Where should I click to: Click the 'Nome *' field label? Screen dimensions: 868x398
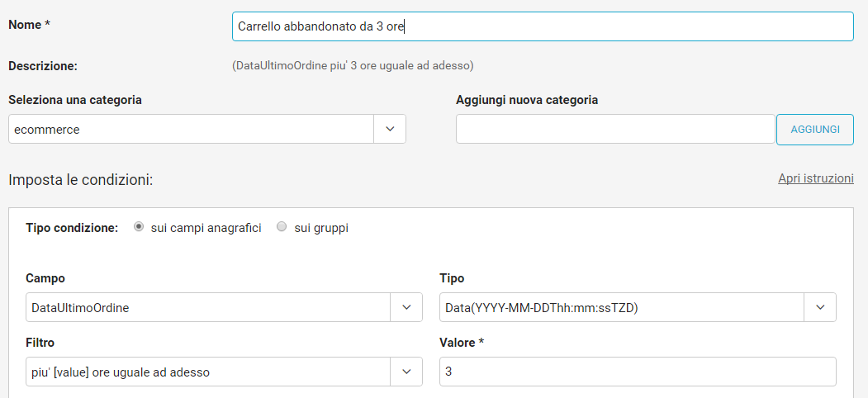30,25
